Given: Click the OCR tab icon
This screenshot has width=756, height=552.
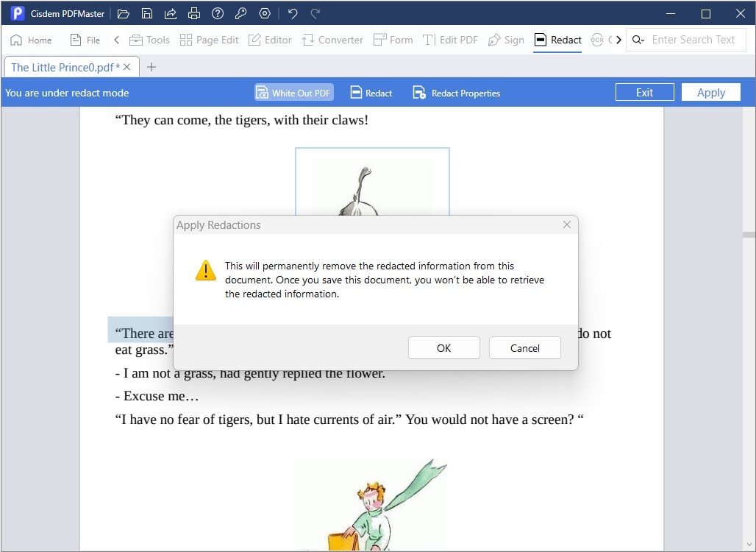Looking at the screenshot, I should (x=597, y=40).
